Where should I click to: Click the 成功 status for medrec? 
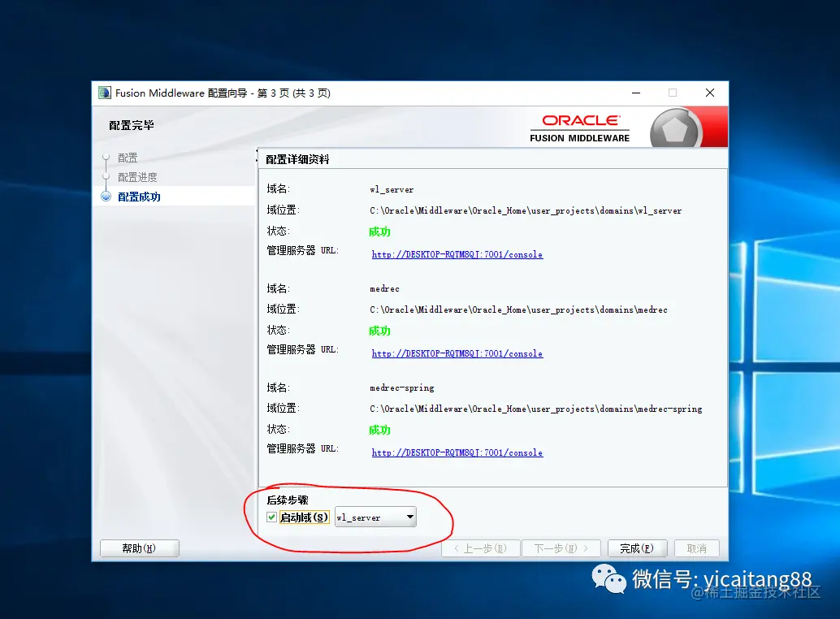pyautogui.click(x=379, y=331)
